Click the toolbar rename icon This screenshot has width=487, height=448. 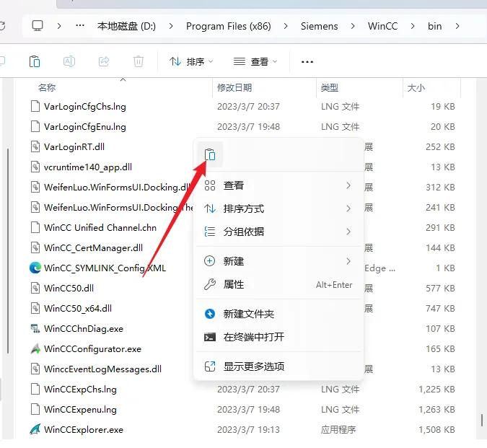pos(69,61)
